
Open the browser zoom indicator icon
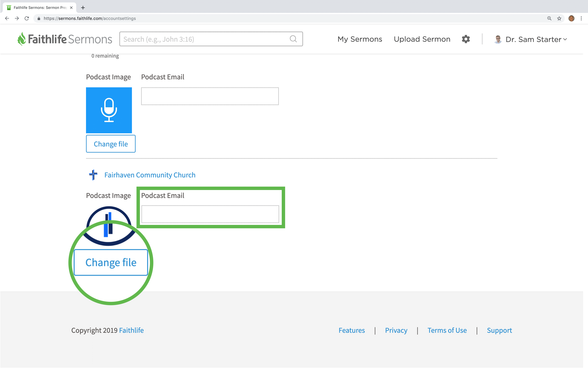(x=549, y=18)
